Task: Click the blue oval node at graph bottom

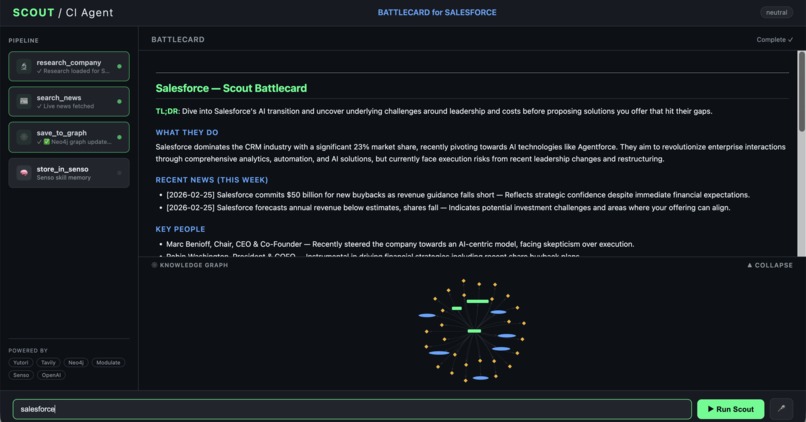Action: pos(481,378)
